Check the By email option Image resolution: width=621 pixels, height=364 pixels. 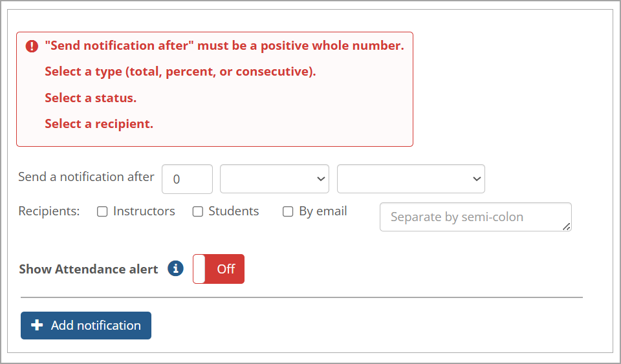pyautogui.click(x=288, y=211)
